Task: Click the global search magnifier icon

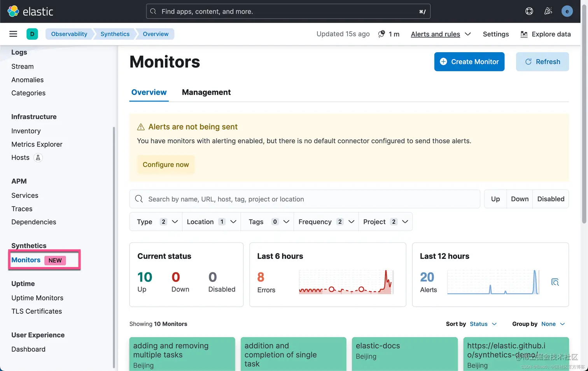Action: pyautogui.click(x=153, y=11)
